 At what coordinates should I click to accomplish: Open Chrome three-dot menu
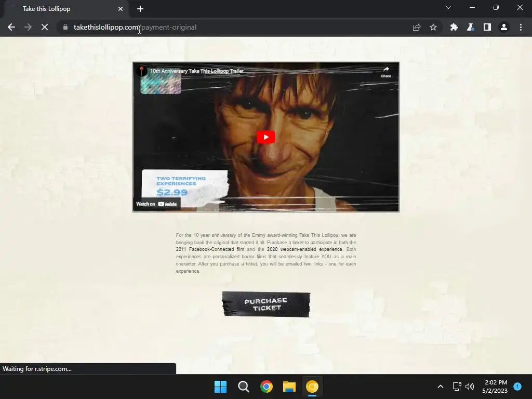[x=521, y=27]
